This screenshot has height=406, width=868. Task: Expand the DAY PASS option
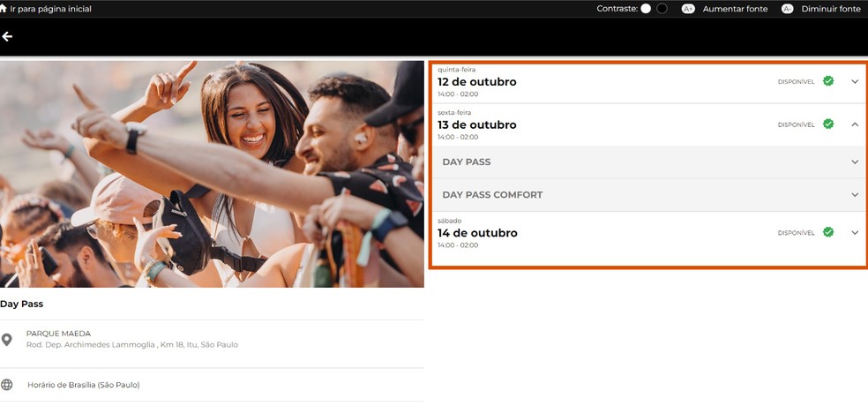855,162
